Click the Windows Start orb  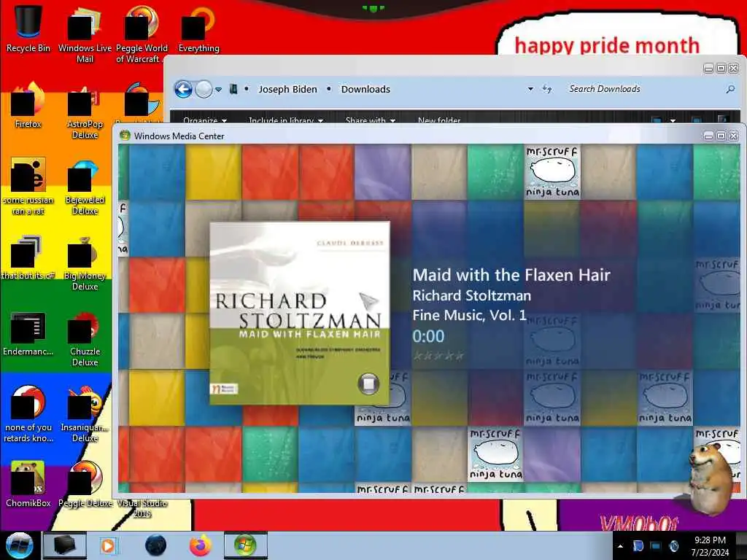point(19,545)
